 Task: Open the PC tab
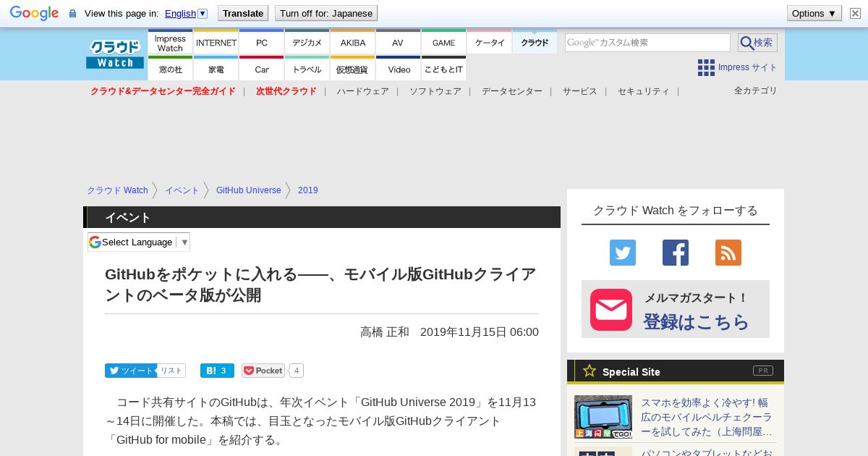[x=261, y=43]
